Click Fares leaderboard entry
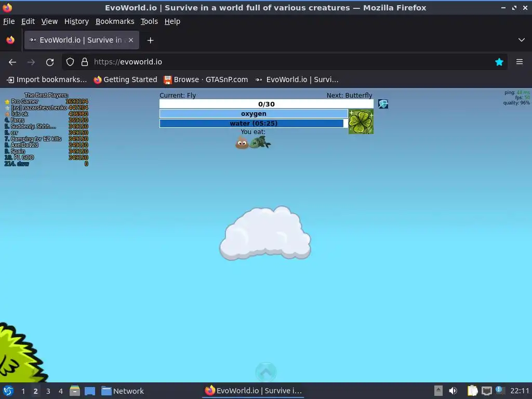532x399 pixels. (x=46, y=120)
